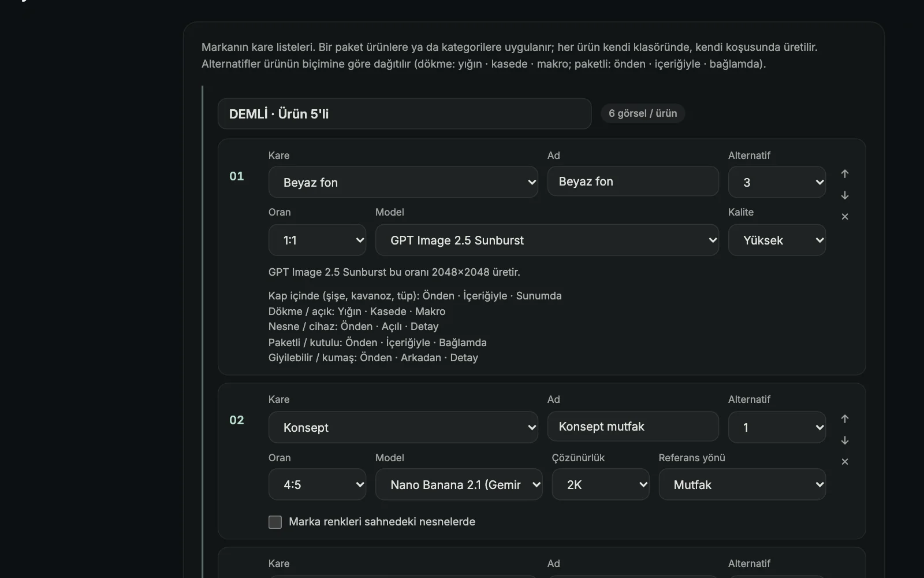Click the 'Giyilebilir / kumaş' line
The width and height of the screenshot is (924, 578).
(373, 358)
